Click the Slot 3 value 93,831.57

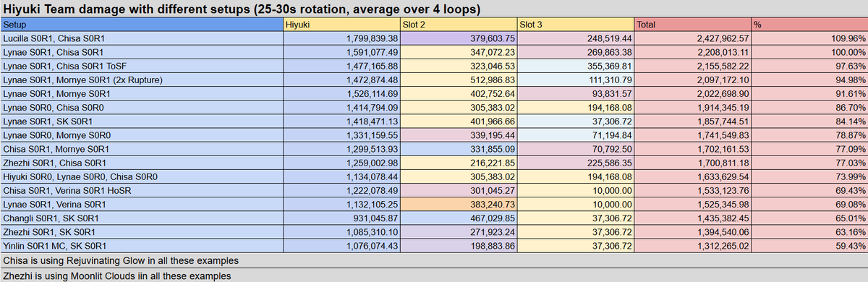[576, 94]
